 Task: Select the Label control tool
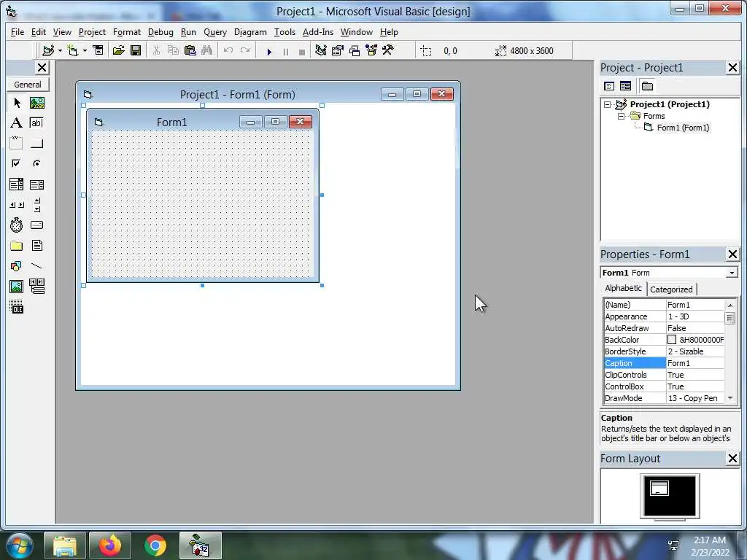coord(17,122)
